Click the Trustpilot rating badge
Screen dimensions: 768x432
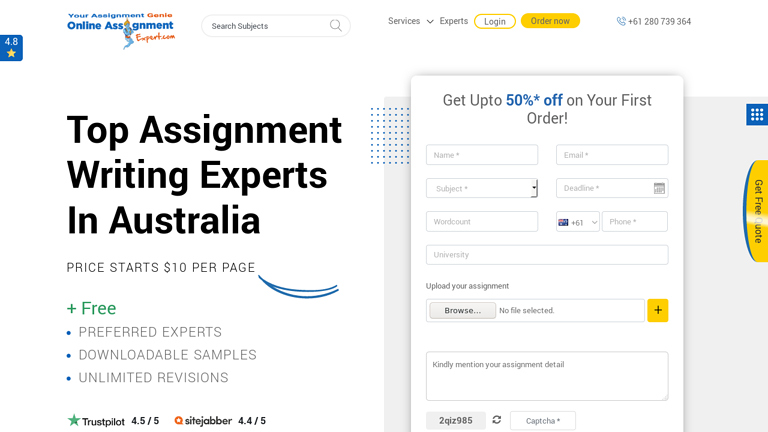pos(113,421)
